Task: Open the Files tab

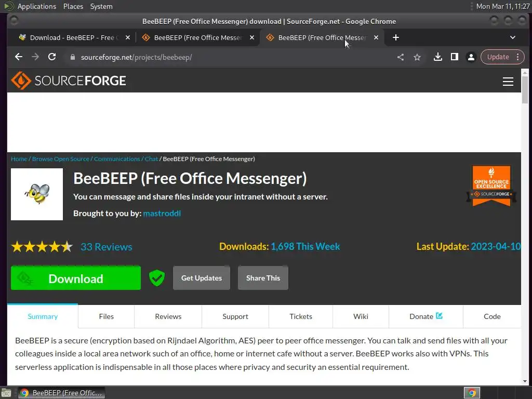Action: (x=106, y=316)
